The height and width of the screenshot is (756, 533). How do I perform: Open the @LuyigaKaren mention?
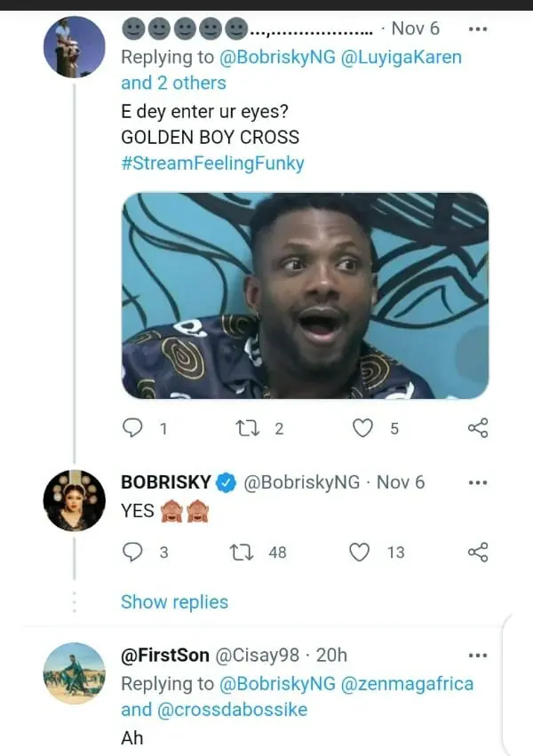(x=401, y=57)
